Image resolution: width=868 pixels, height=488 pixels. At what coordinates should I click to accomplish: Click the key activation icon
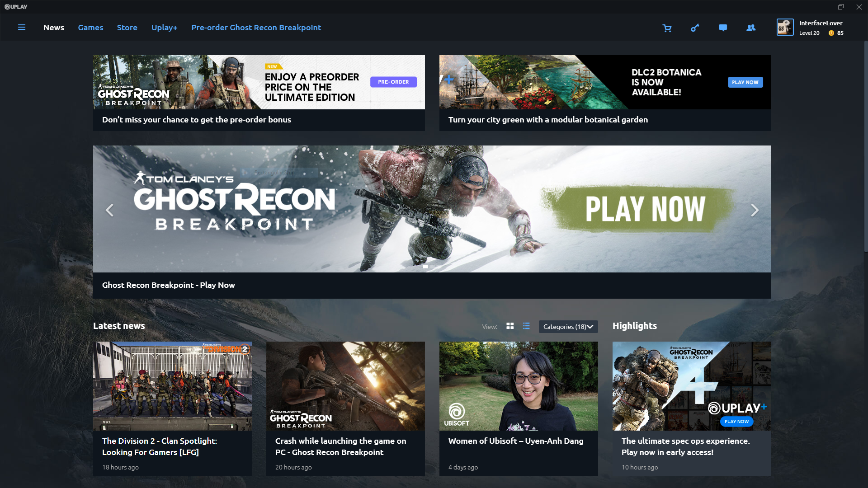695,28
